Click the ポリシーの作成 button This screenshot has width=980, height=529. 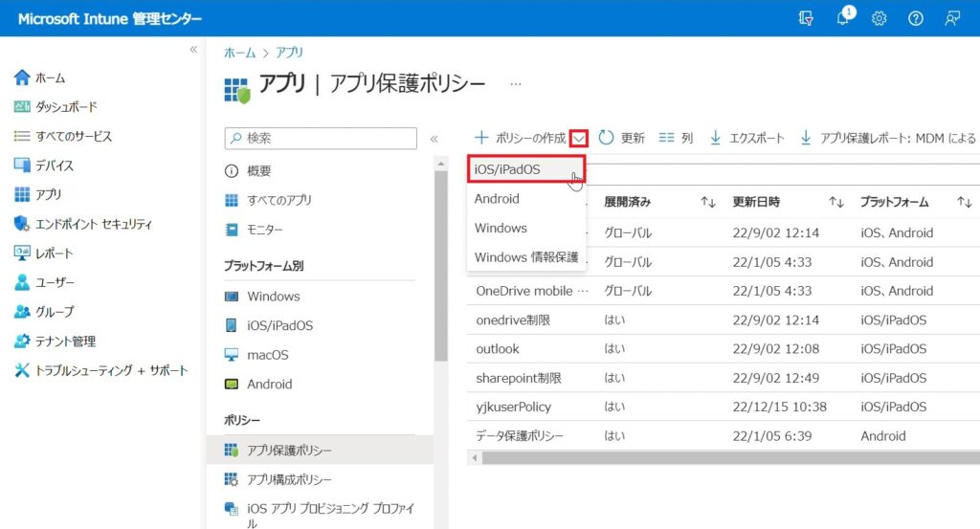click(x=520, y=138)
